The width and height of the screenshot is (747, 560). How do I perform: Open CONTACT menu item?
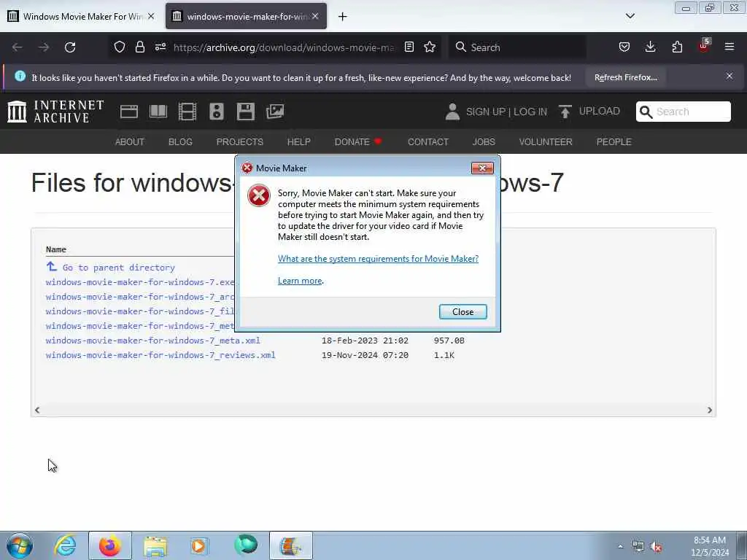[427, 142]
